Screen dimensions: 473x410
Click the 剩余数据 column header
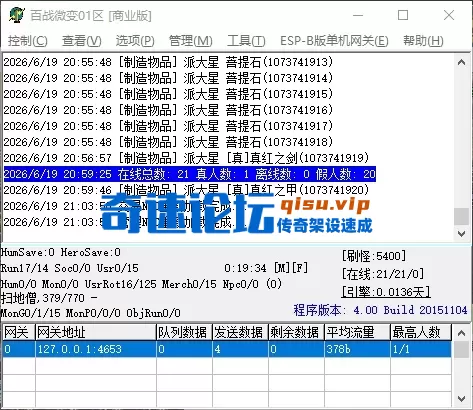[296, 332]
